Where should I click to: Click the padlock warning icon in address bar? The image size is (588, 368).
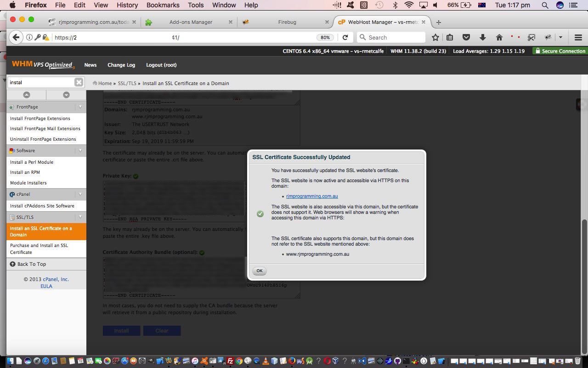pos(45,37)
